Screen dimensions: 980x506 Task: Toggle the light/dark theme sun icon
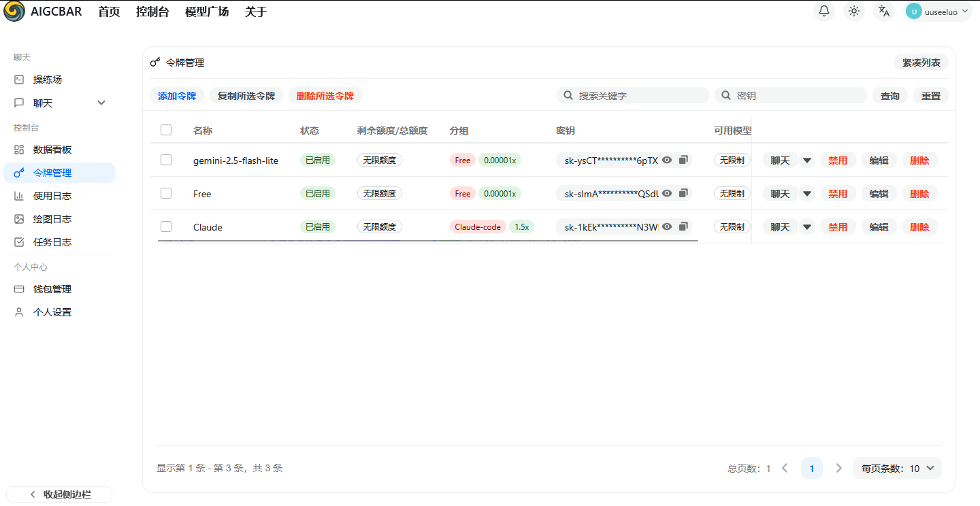[854, 11]
